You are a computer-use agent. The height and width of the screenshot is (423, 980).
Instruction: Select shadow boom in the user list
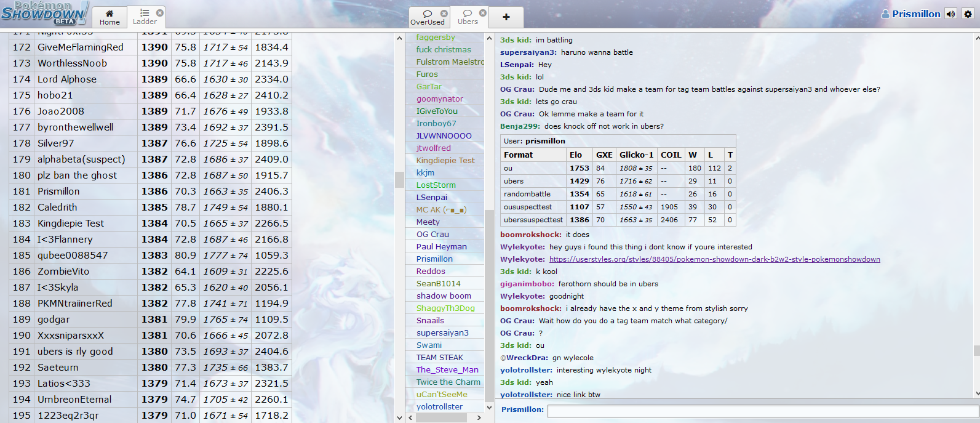(x=445, y=296)
